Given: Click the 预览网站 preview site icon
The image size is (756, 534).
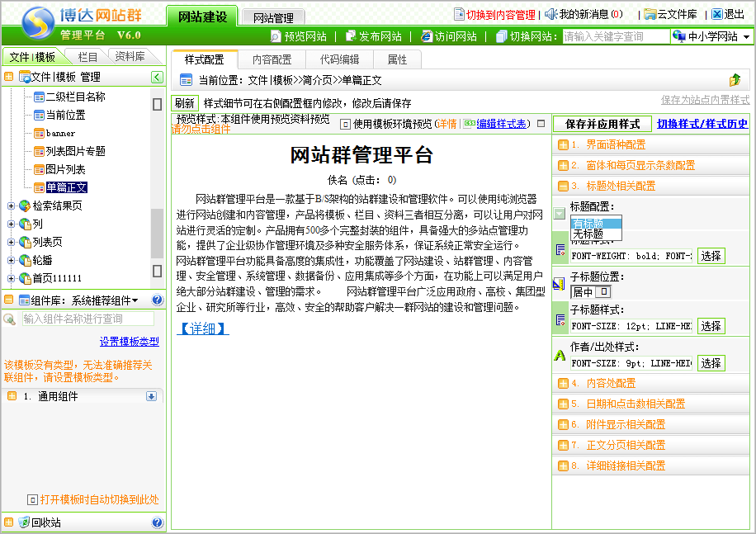Looking at the screenshot, I should click(x=276, y=36).
